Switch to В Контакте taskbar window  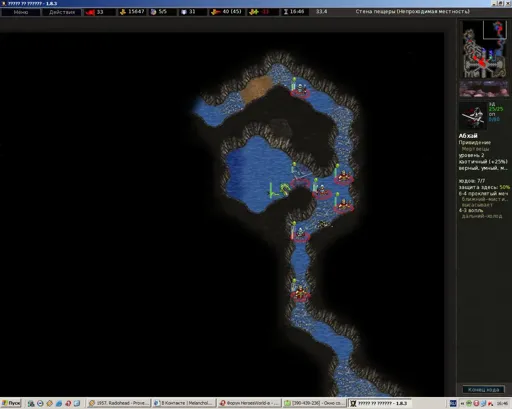(183, 403)
